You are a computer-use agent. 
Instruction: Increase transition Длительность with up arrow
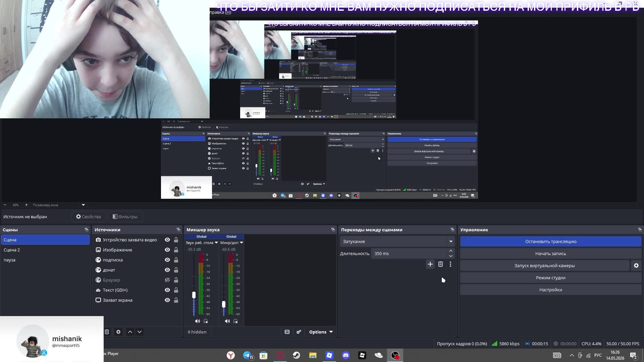450,251
